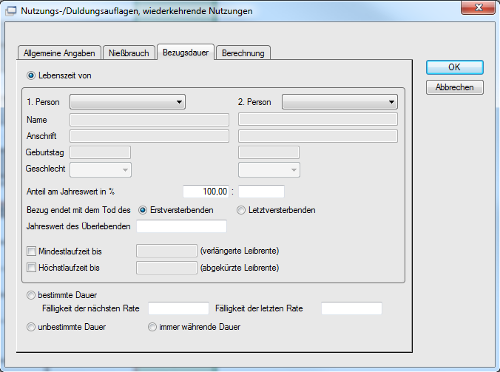Click the Anschrift field for 2. Person

318,136
